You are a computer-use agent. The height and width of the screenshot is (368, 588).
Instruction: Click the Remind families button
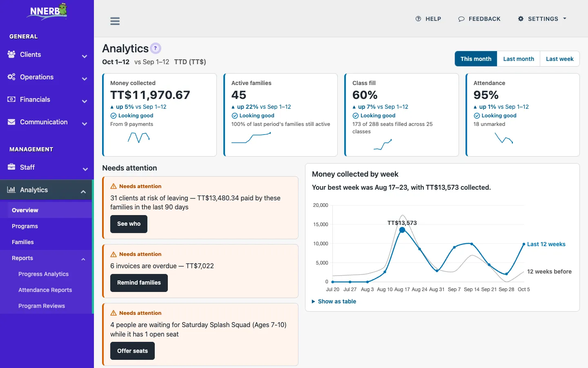(139, 283)
